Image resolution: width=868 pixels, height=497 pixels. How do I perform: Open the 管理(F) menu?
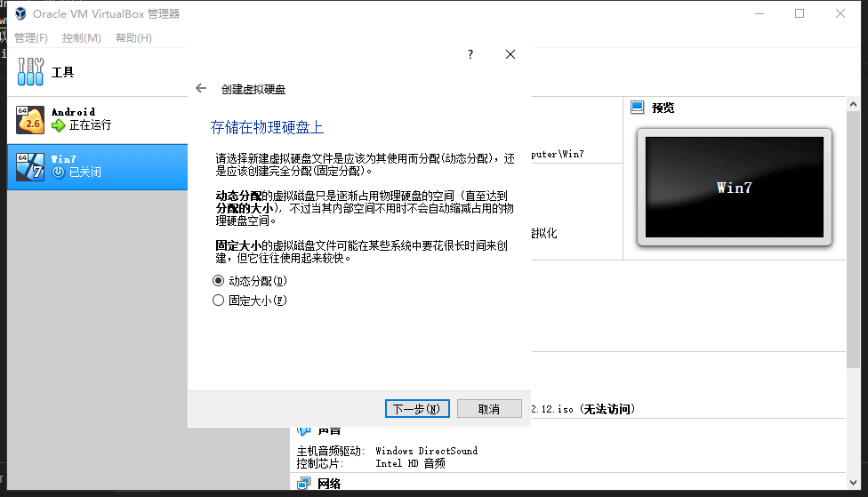[x=31, y=38]
